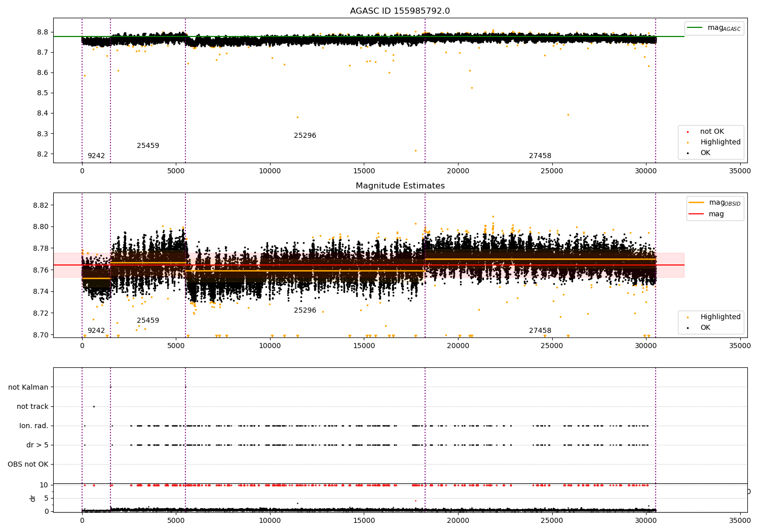Click the 'OBS not OK' row label
The width and height of the screenshot is (760, 532).
(x=28, y=464)
